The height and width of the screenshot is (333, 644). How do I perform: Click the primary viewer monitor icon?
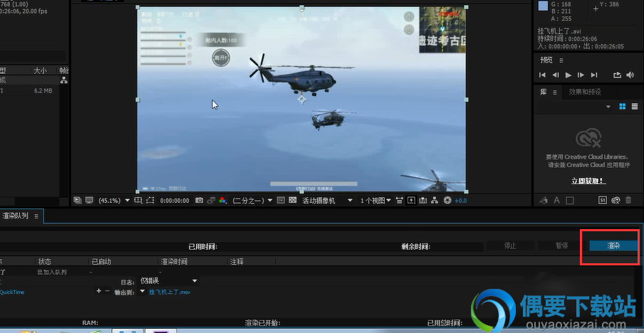pos(89,201)
